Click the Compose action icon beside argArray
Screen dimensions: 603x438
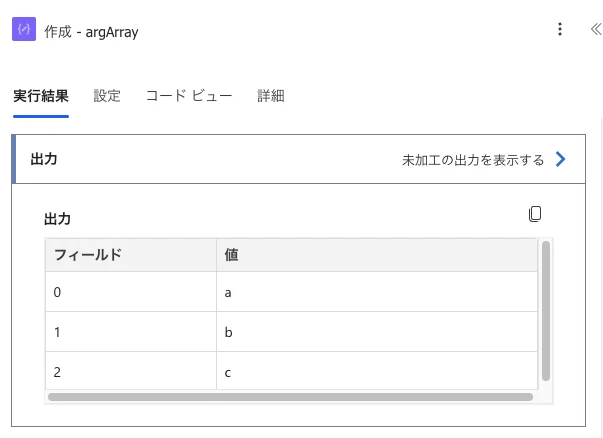(24, 29)
